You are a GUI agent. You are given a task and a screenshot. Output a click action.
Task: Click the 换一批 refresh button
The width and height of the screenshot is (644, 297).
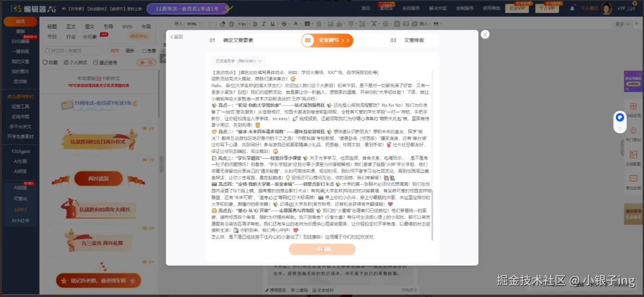pos(146,63)
